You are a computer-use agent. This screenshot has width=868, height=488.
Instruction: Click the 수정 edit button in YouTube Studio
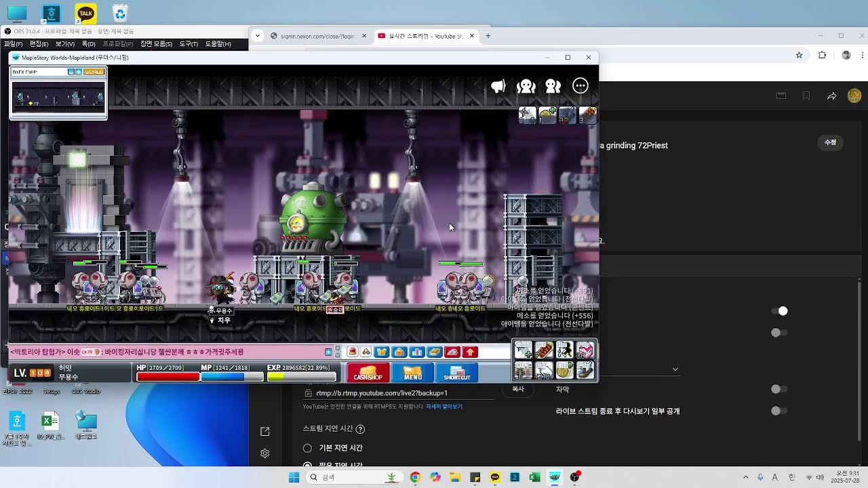tap(831, 142)
